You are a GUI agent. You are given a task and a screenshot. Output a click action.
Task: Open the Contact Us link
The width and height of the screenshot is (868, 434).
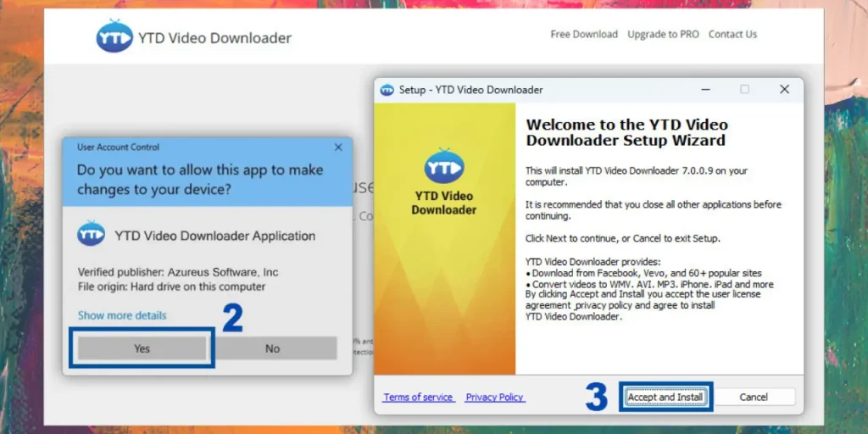[x=732, y=34]
